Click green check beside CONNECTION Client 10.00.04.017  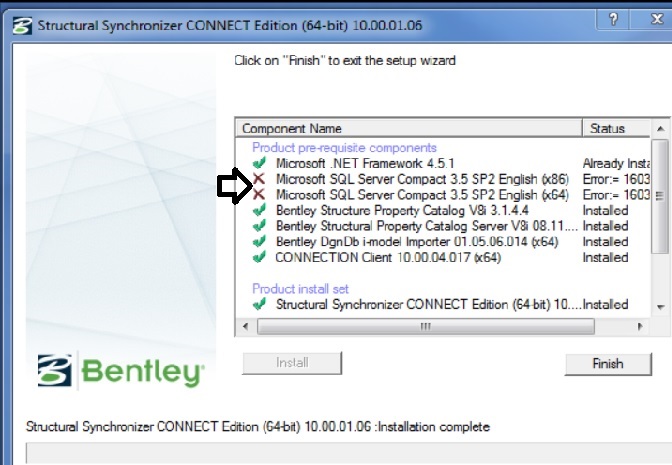(259, 257)
